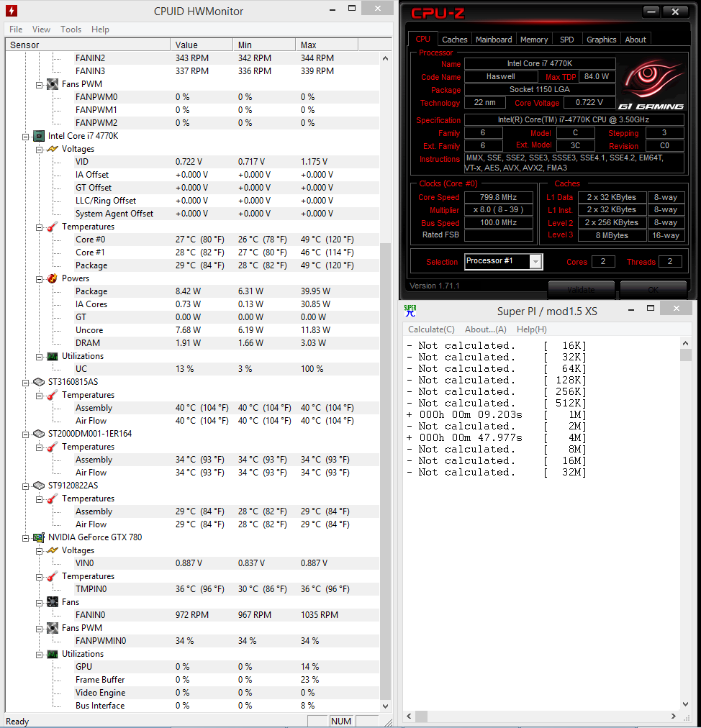This screenshot has width=701, height=728.
Task: Open the Mainboard tab in CPU-Z
Action: pyautogui.click(x=494, y=40)
